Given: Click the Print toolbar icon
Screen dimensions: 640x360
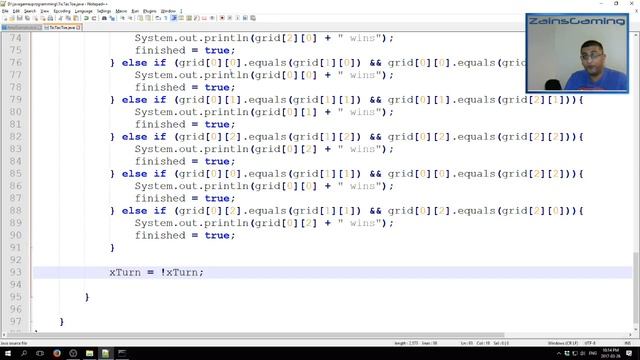Looking at the screenshot, I should (51, 18).
